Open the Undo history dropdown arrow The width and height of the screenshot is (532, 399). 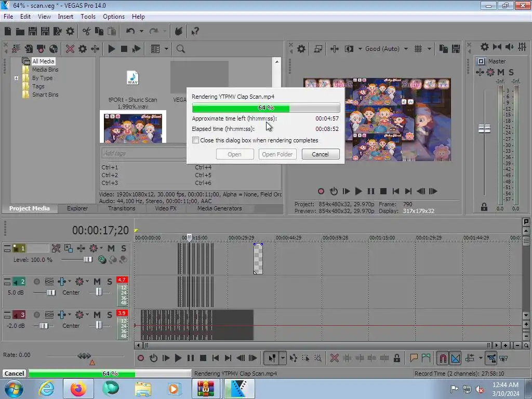coord(141,32)
